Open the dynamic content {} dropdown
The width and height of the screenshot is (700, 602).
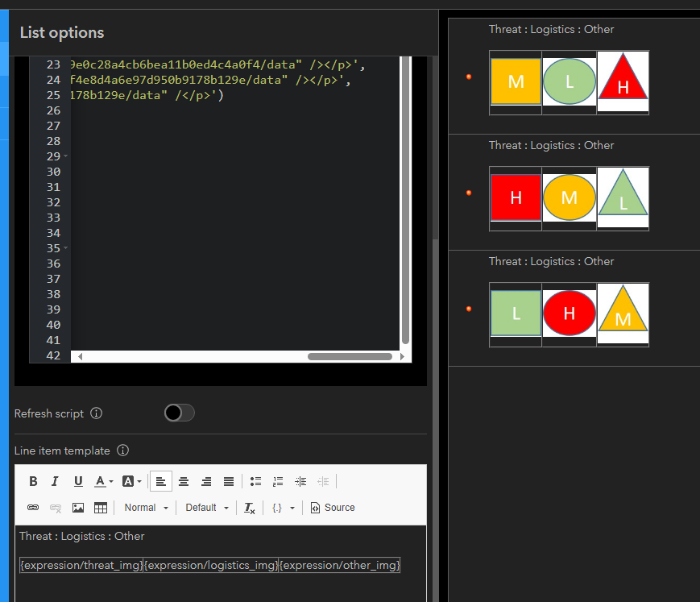coord(280,508)
